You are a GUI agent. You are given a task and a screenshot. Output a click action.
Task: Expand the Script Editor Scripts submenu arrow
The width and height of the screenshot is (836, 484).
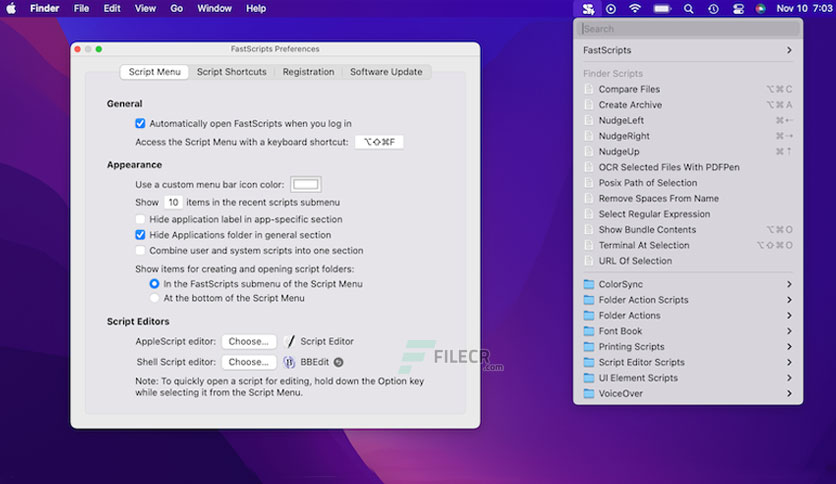[x=789, y=362]
